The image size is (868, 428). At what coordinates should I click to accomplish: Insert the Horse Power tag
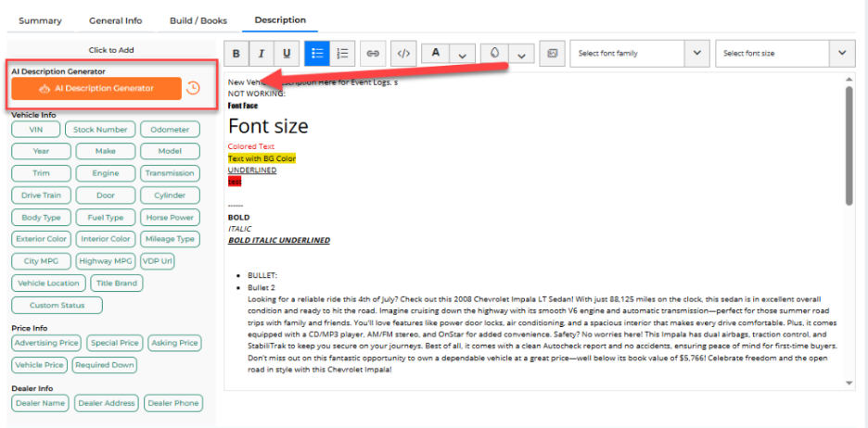click(170, 218)
